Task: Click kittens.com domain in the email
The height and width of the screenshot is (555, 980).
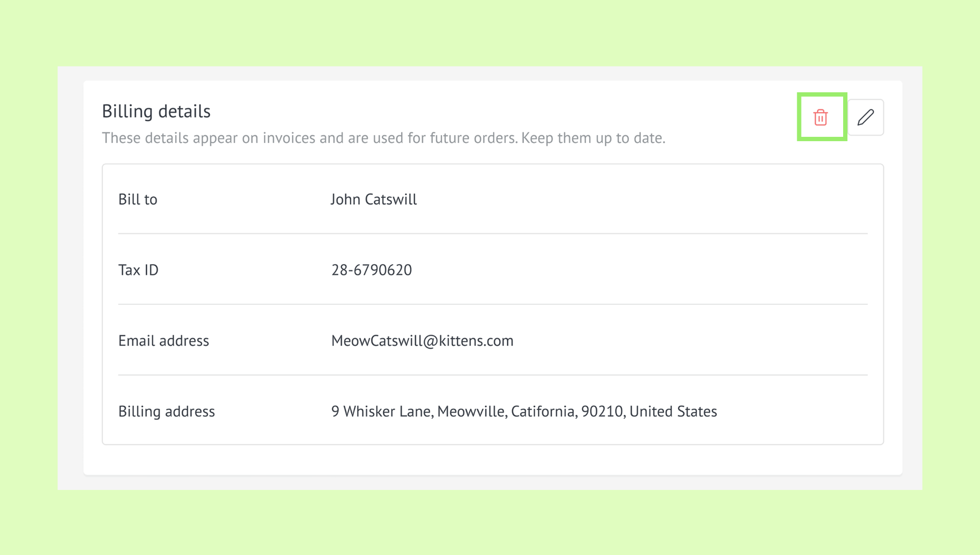Action: coord(477,341)
